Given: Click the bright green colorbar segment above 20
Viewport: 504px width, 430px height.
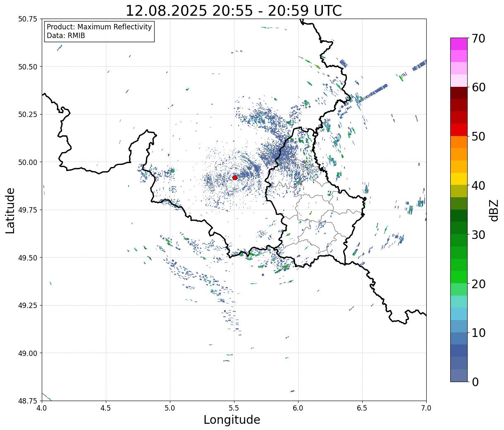Looking at the screenshot, I should (x=459, y=277).
